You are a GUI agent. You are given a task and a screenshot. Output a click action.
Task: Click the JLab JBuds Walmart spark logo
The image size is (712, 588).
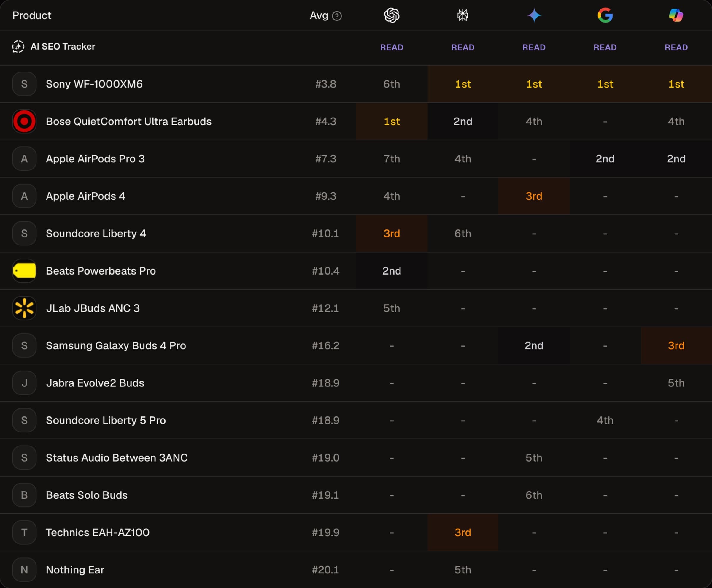[x=24, y=308]
